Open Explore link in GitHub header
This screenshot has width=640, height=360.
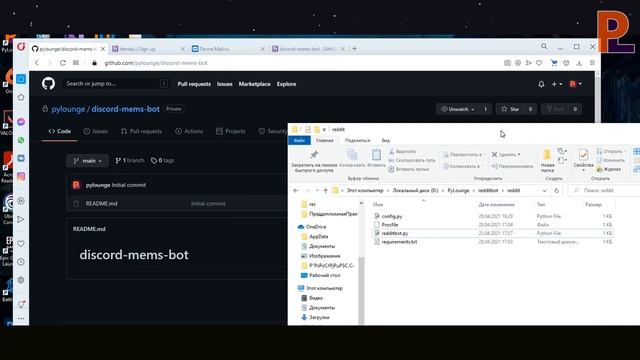[x=286, y=84]
